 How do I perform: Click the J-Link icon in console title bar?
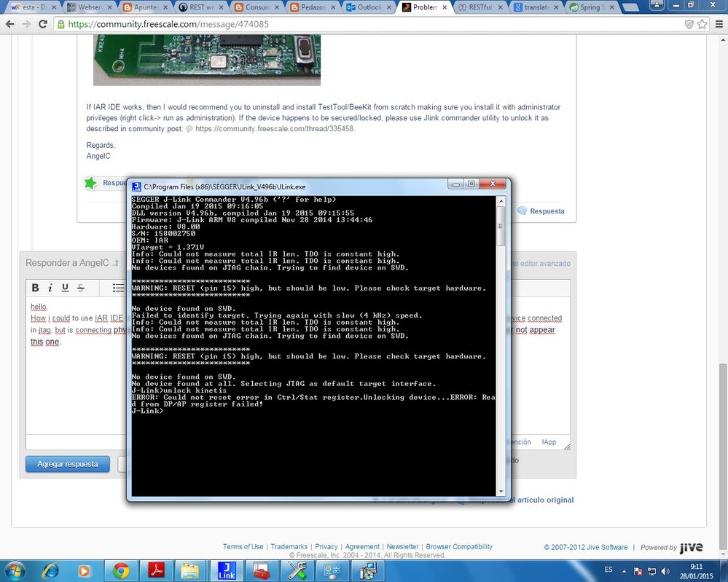click(136, 186)
